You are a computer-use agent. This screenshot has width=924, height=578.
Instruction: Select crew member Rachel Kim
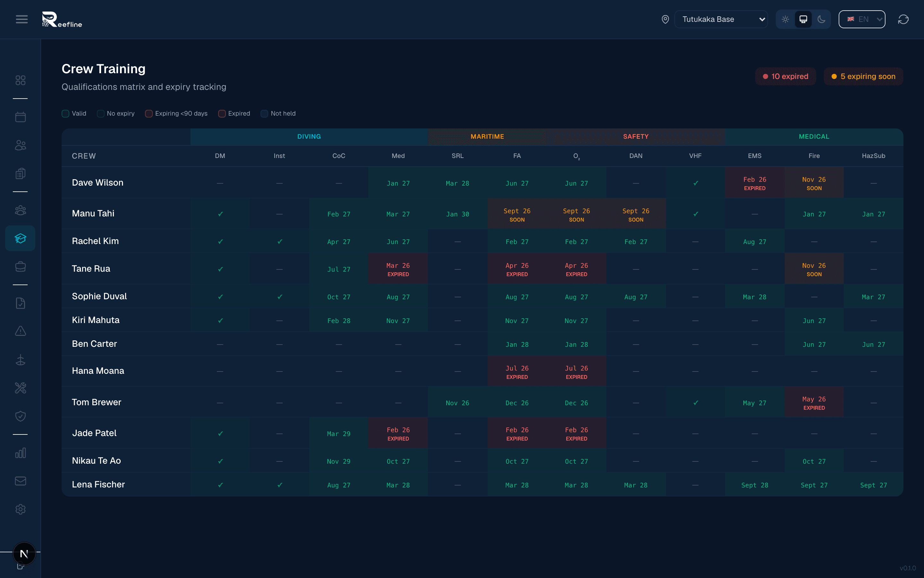tap(96, 241)
